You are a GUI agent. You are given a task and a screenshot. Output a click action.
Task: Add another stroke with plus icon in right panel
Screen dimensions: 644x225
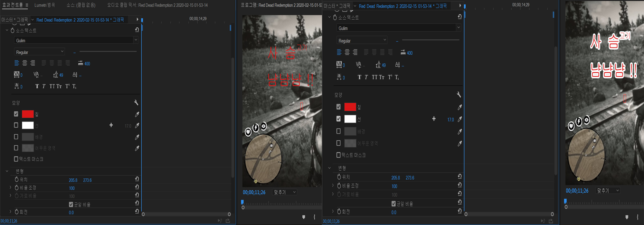434,119
